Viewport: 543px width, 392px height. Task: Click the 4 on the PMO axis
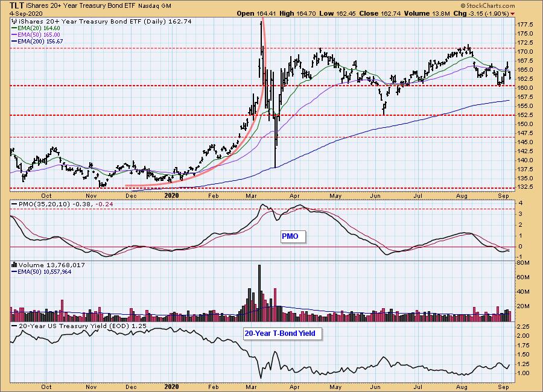point(520,203)
